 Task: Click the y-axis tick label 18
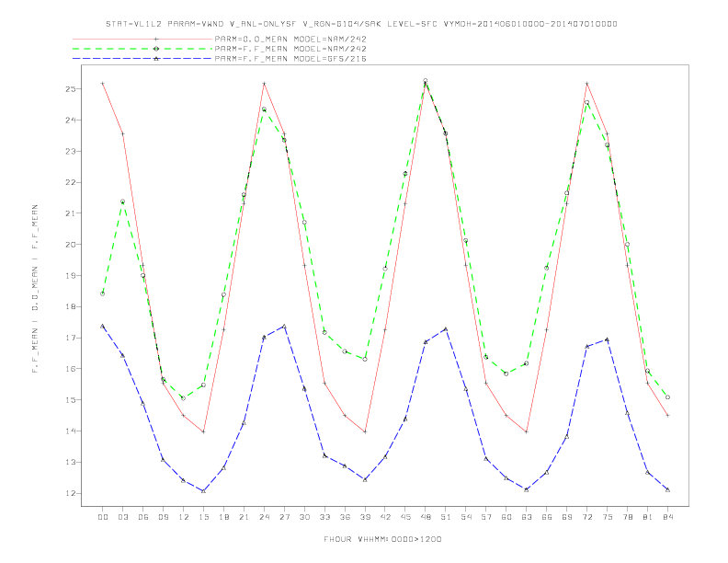71,306
